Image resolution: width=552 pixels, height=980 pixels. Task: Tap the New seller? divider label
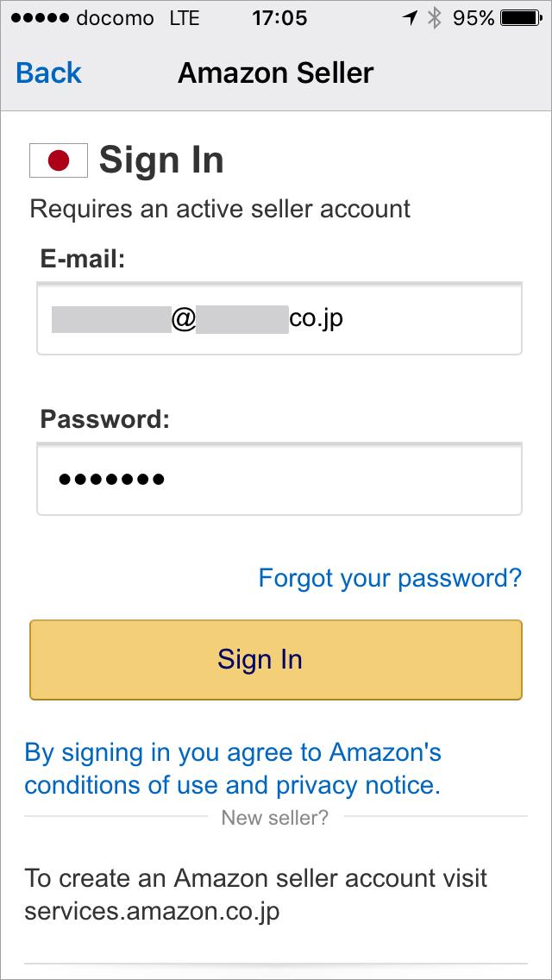(275, 818)
